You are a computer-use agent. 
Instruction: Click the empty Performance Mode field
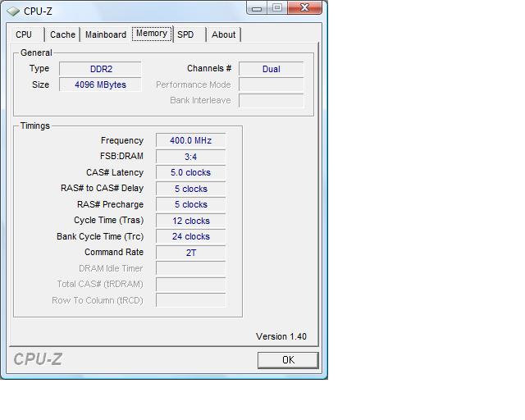pyautogui.click(x=272, y=84)
